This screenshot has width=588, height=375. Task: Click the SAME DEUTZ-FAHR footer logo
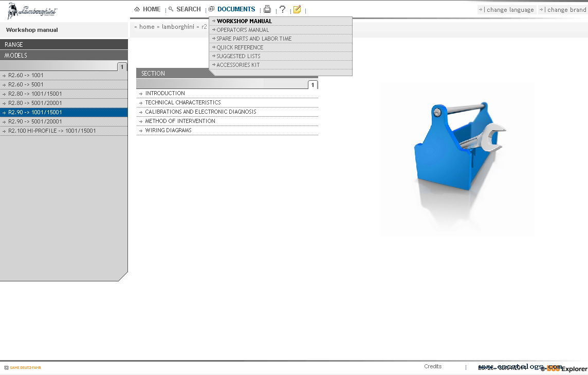[x=23, y=367]
